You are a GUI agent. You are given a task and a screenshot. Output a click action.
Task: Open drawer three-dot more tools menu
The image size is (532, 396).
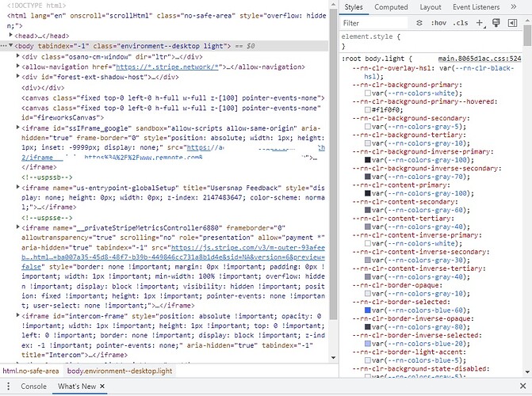click(x=9, y=386)
